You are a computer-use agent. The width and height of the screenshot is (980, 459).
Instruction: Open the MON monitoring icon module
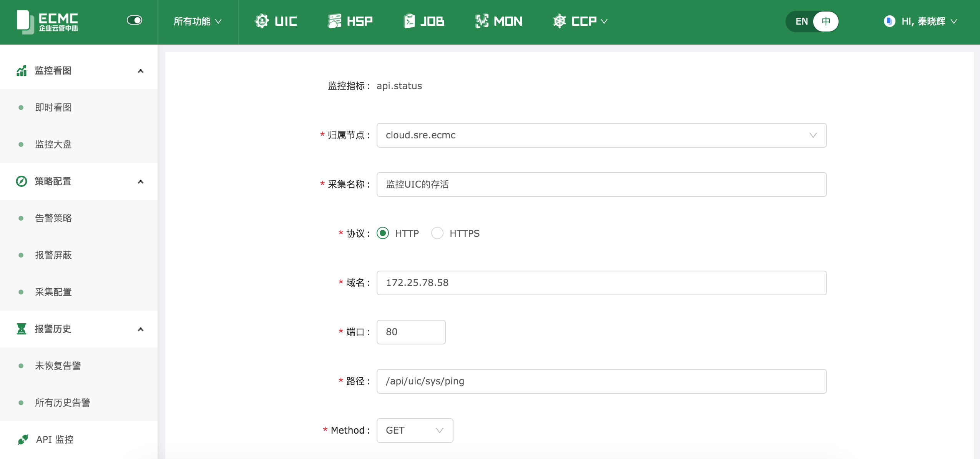482,21
